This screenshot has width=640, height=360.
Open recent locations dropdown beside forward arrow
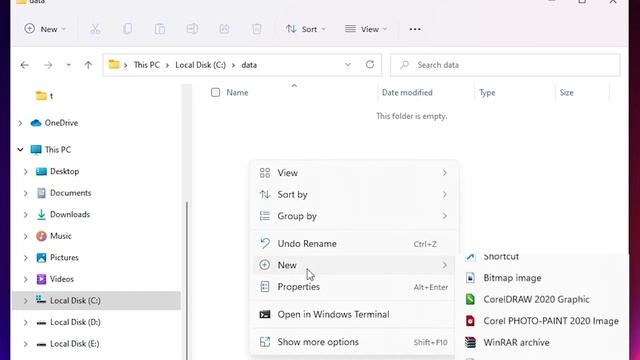69,65
